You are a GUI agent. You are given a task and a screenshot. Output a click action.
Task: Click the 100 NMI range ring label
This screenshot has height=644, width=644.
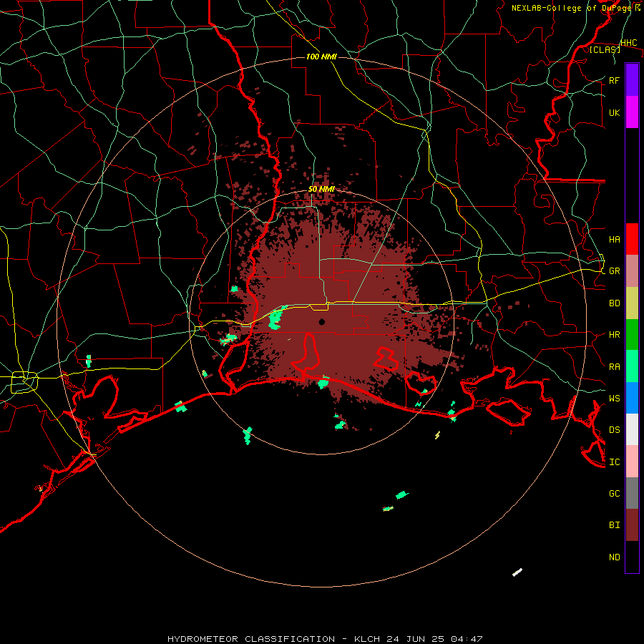tap(321, 57)
